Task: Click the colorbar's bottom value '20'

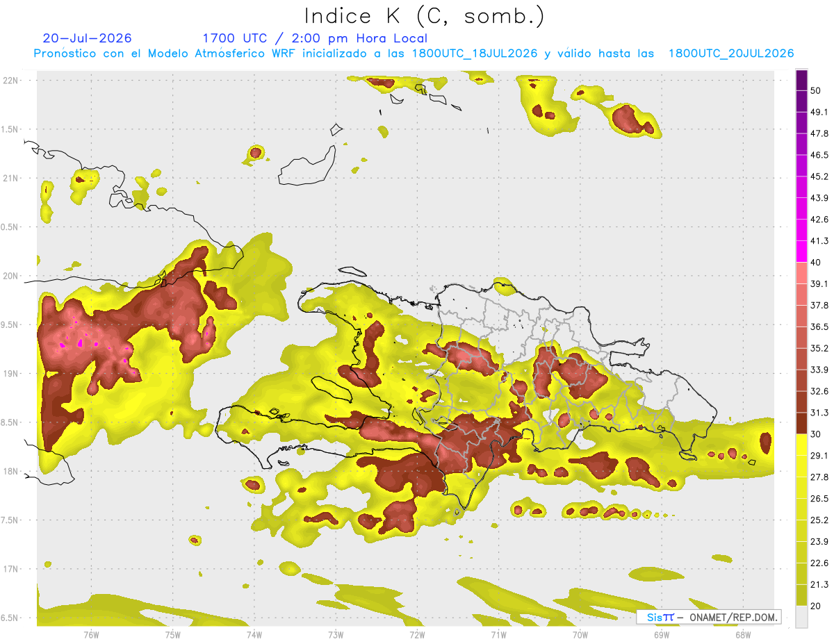Action: pos(816,606)
